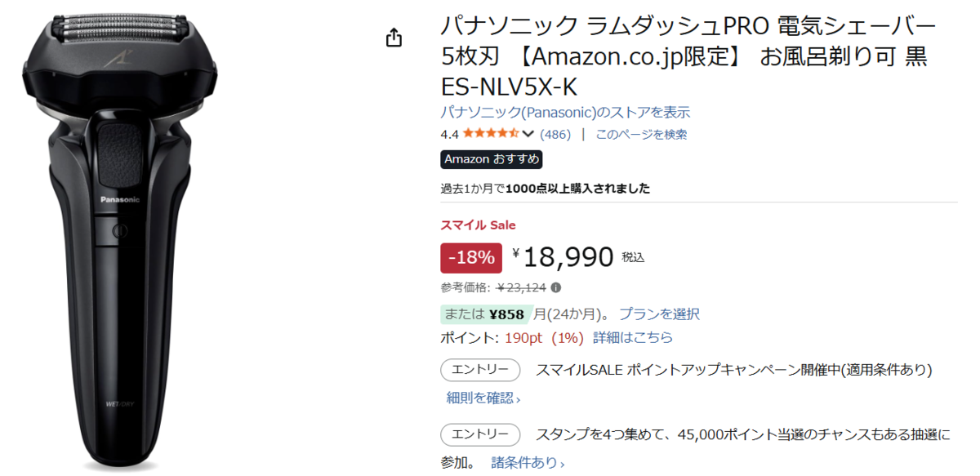Click 'このページを検索' search this page link
Screen dimensions: 980x476
(641, 134)
